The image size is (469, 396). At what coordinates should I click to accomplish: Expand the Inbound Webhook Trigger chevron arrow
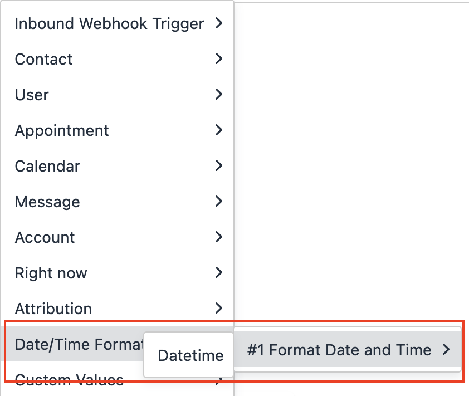[x=219, y=23]
